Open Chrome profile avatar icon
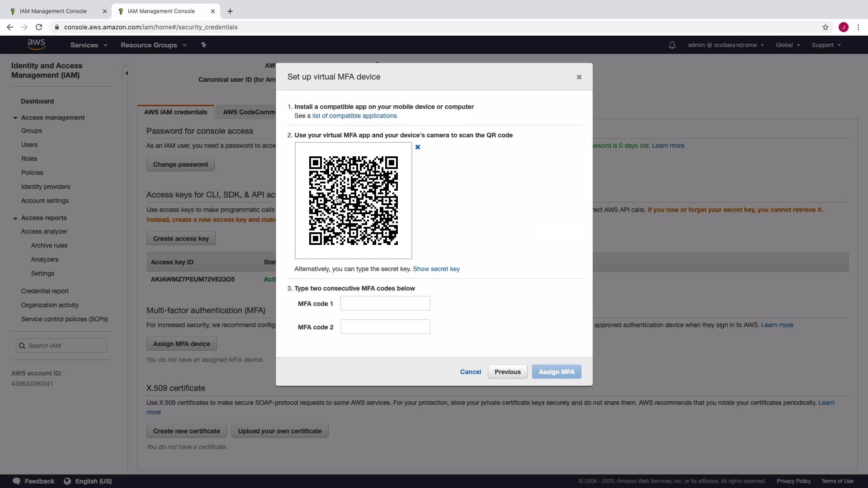 click(843, 27)
